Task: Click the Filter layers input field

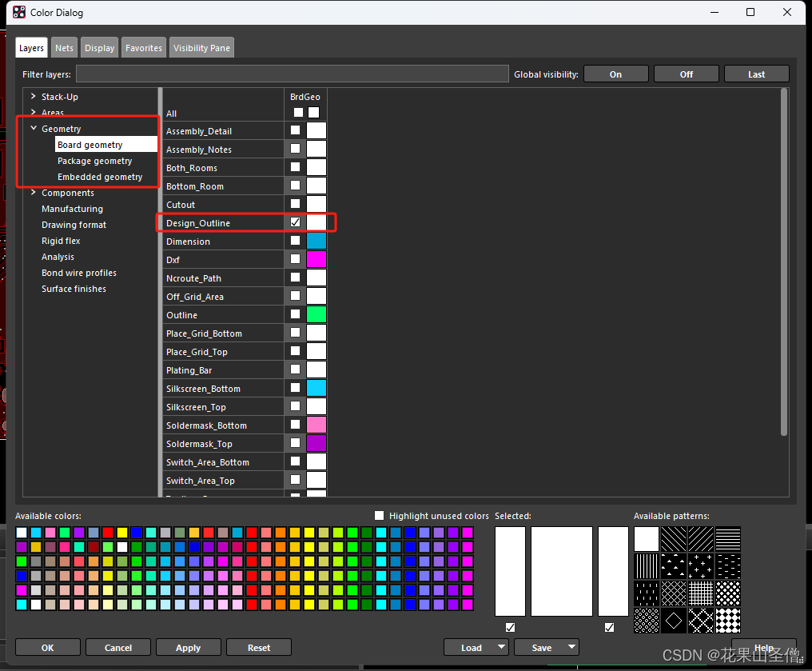Action: [x=293, y=74]
